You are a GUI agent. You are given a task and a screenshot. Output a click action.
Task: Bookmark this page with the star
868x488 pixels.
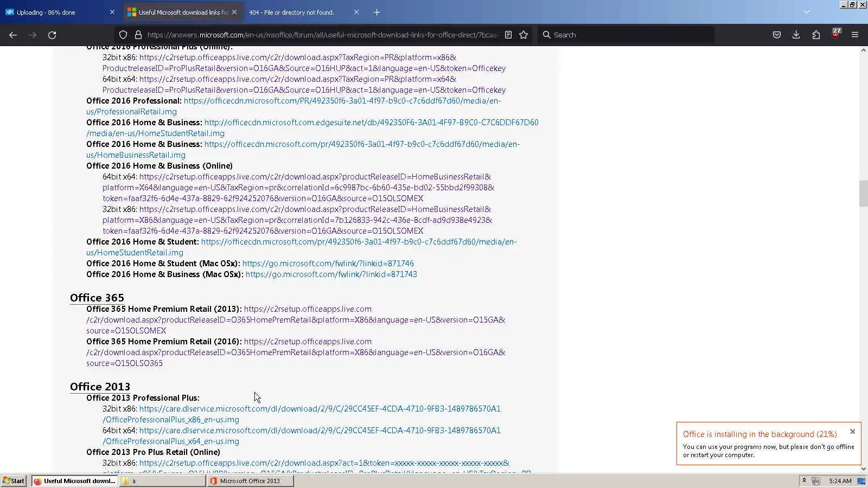pyautogui.click(x=524, y=35)
